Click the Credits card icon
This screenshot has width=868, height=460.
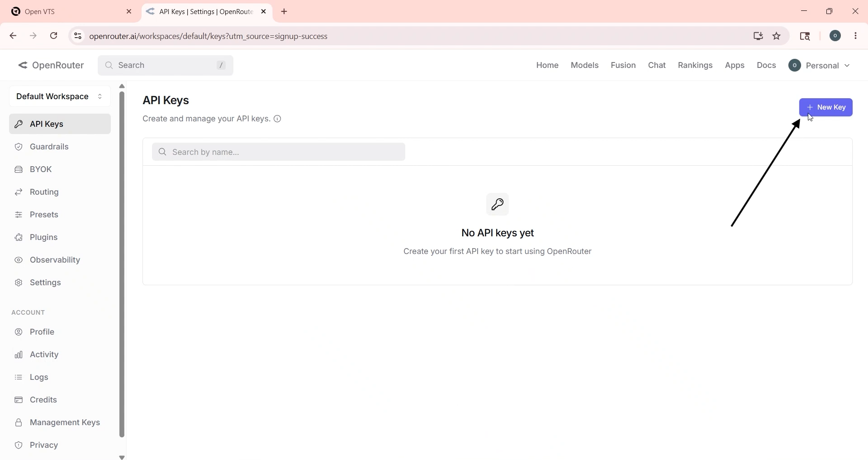tap(19, 400)
